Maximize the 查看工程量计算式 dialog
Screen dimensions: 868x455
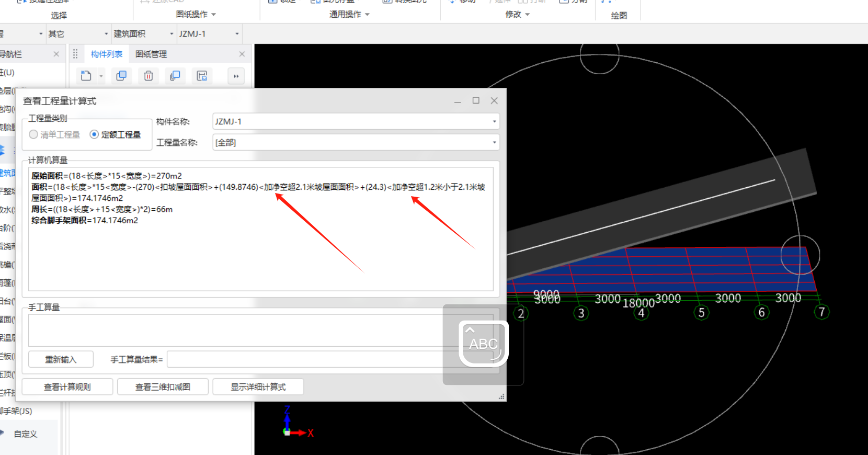[476, 100]
